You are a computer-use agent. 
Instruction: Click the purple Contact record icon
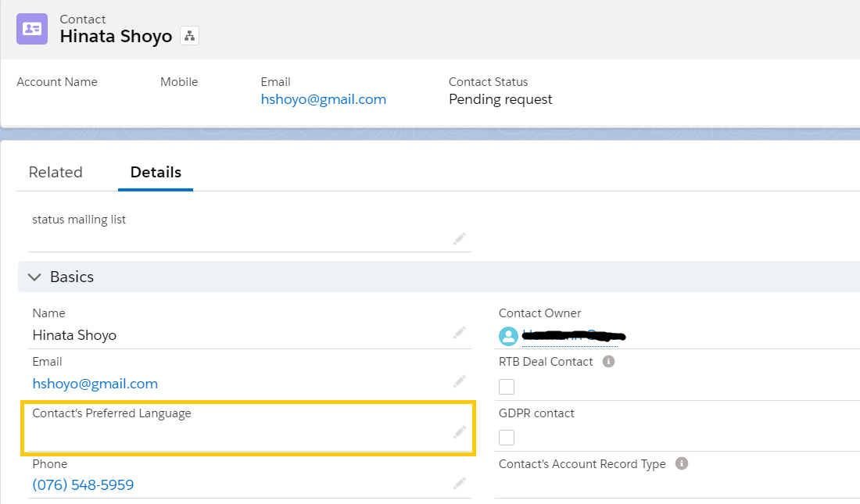[32, 29]
